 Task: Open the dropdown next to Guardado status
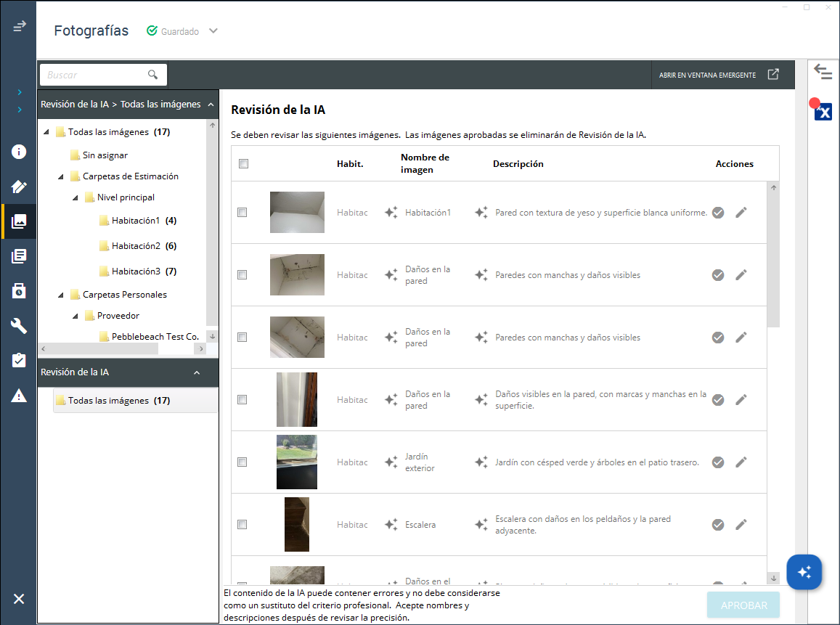click(213, 31)
